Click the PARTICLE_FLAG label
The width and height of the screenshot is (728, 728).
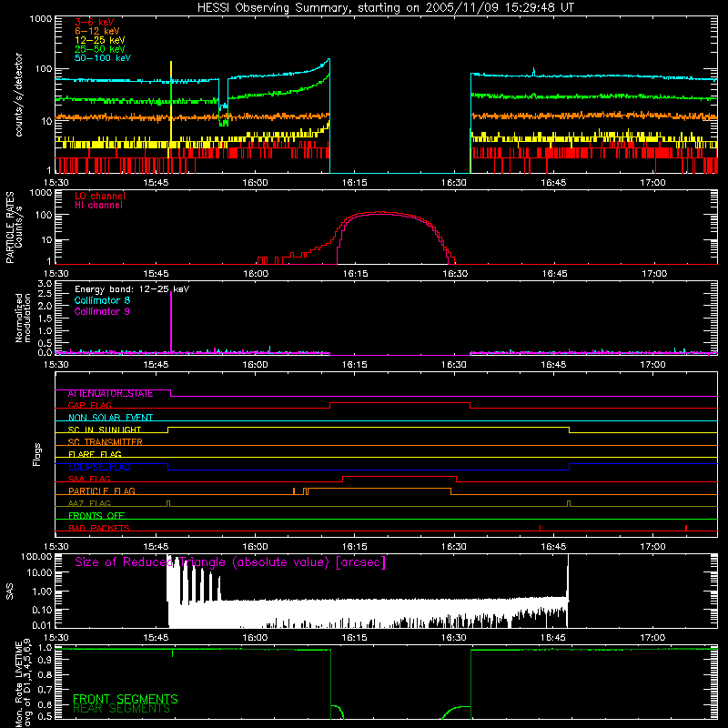[102, 491]
